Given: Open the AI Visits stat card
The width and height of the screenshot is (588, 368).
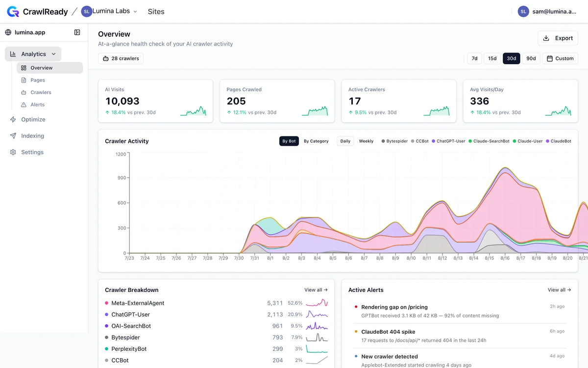Looking at the screenshot, I should click(x=155, y=101).
